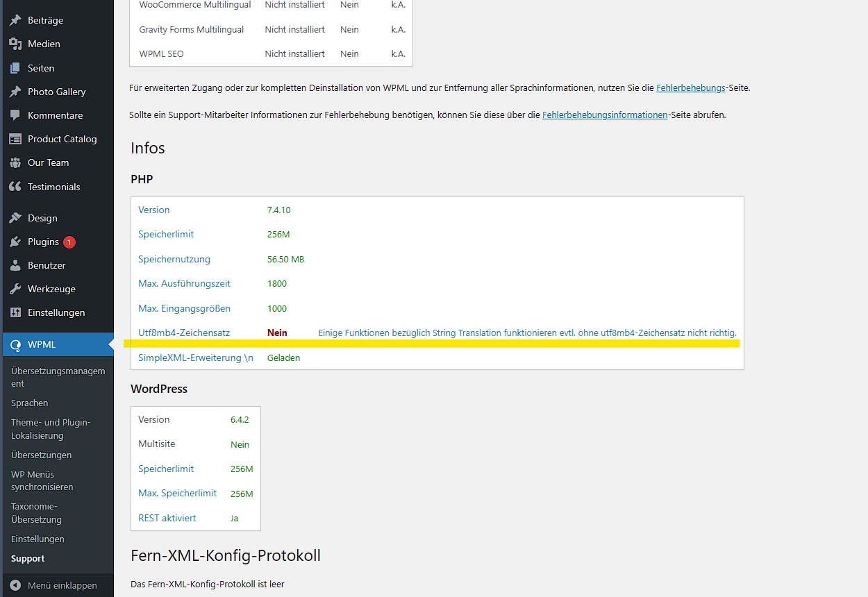Image resolution: width=868 pixels, height=597 pixels.
Task: Click Max. Ausführungszeit label
Action: [x=184, y=284]
